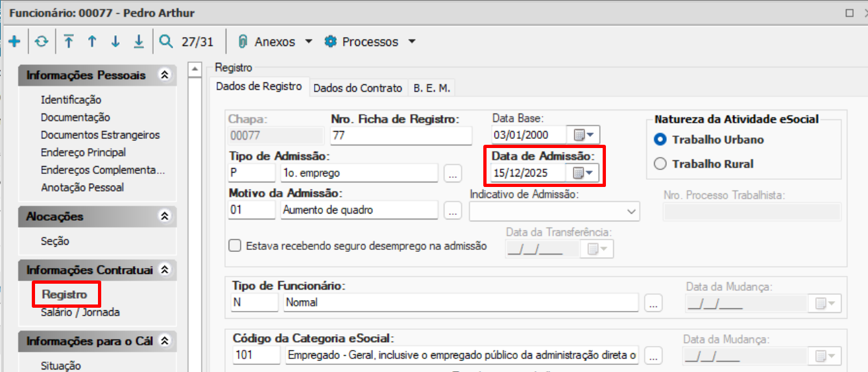The image size is (868, 372).
Task: Open the Processos dropdown menu
Action: [x=370, y=42]
